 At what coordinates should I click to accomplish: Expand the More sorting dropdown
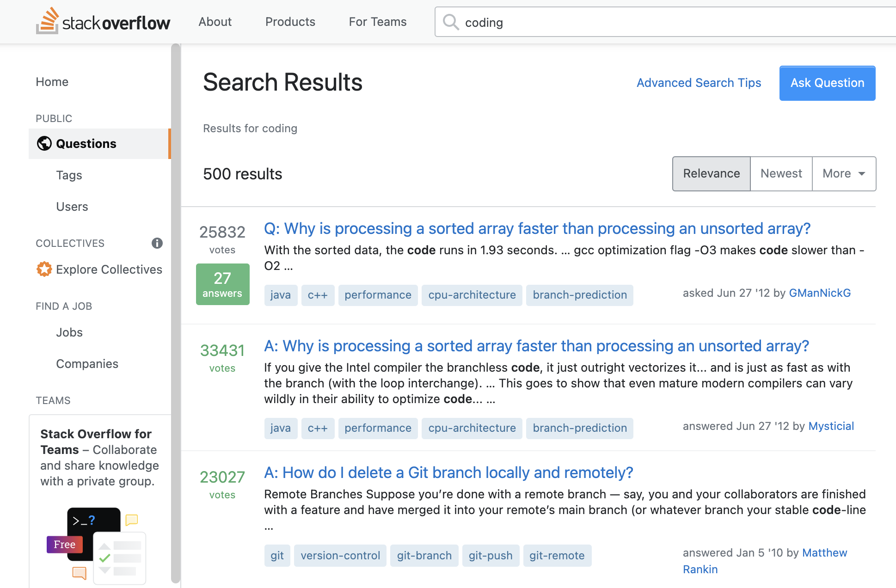coord(844,174)
